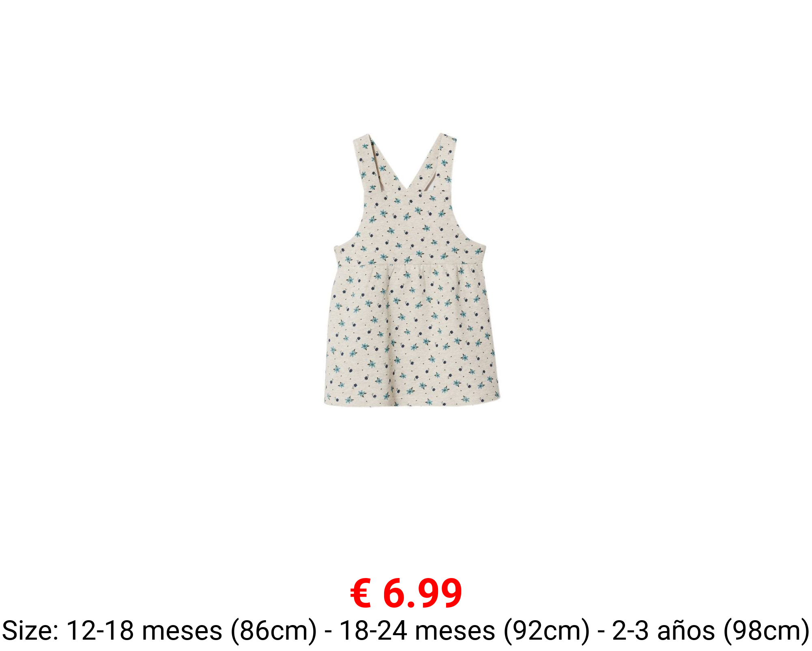Click the skirt hem of the dress

(x=412, y=401)
